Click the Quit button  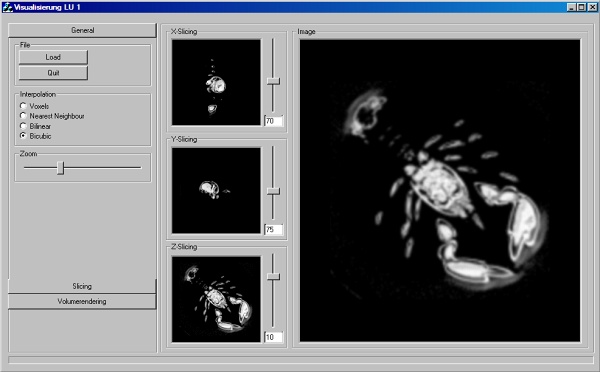click(53, 73)
